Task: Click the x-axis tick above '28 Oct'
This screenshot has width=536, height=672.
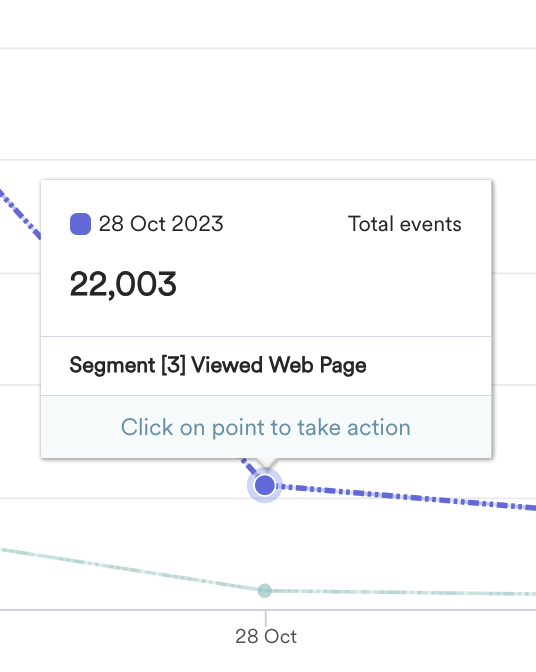Action: tap(266, 618)
